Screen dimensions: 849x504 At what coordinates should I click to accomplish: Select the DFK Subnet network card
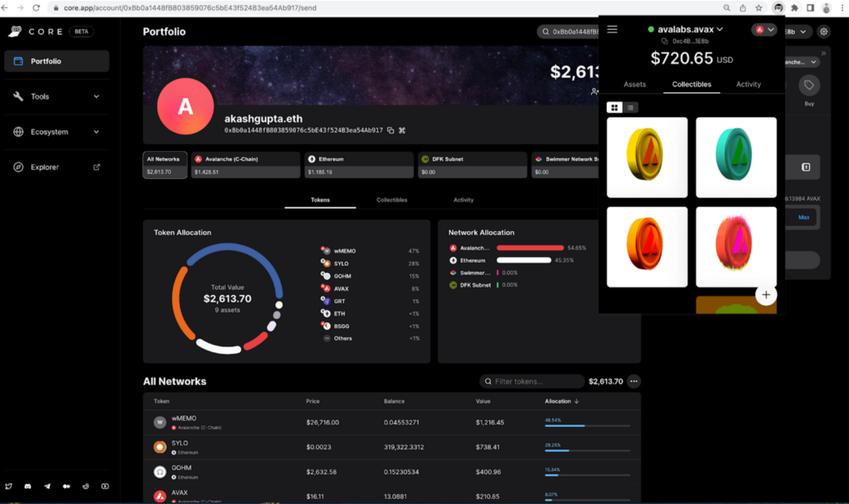472,165
